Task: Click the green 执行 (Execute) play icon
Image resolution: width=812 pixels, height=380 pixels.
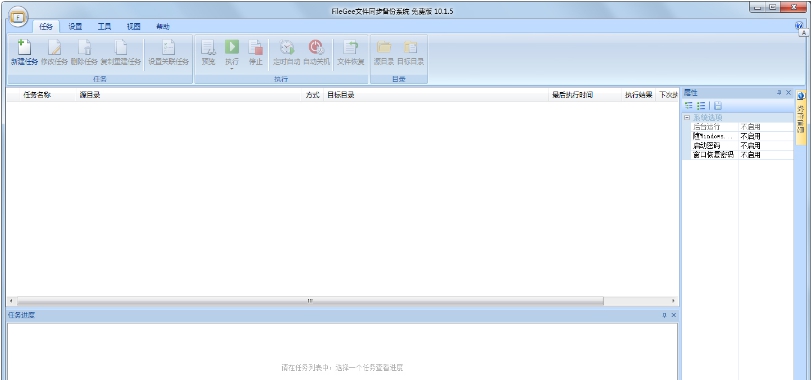Action: tap(231, 47)
